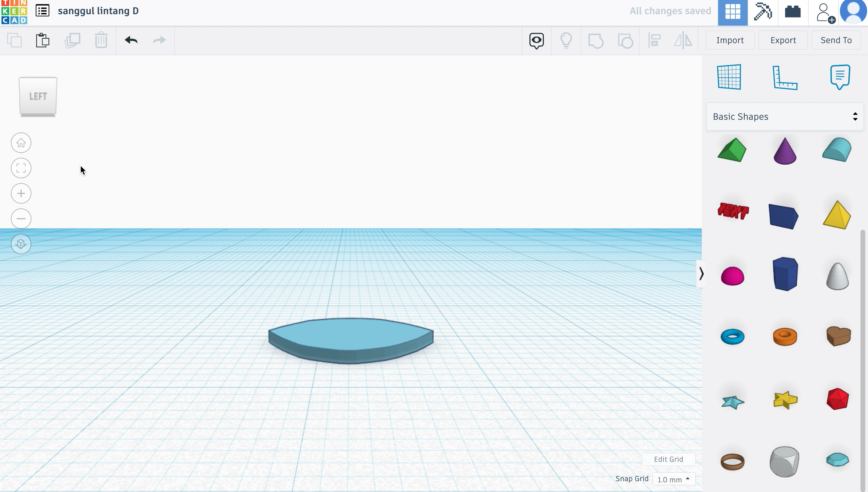Select the gray rounded Dice shape

(x=784, y=462)
